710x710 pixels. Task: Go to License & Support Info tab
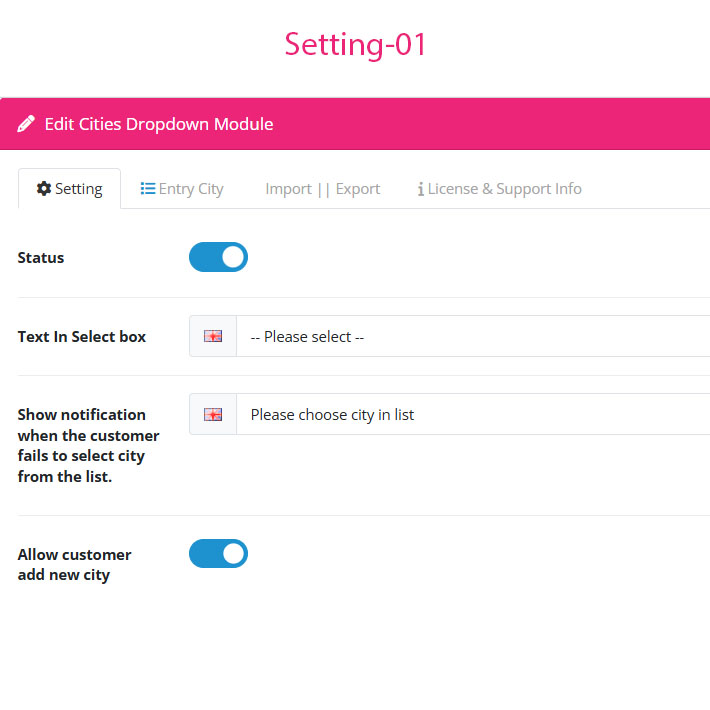(499, 189)
